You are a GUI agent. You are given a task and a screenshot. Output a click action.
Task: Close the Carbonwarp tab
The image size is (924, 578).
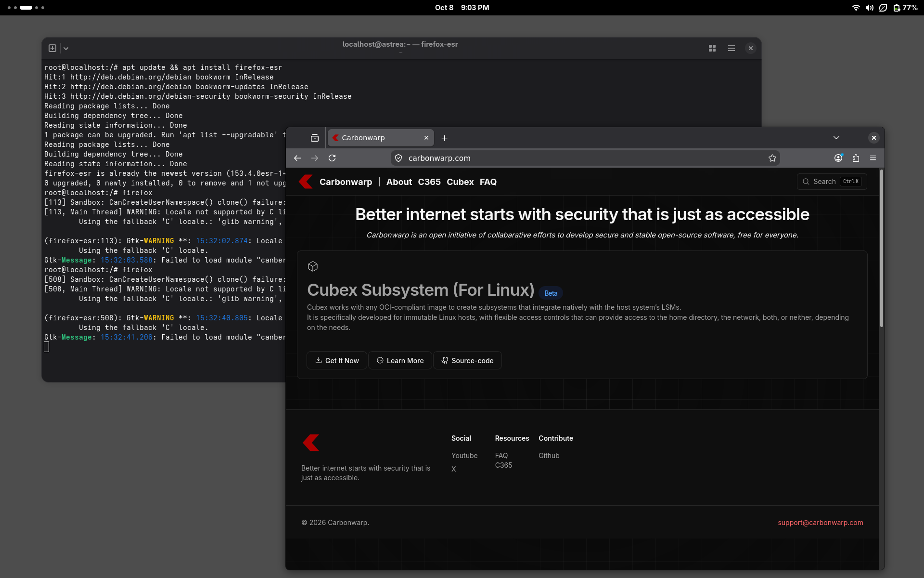pyautogui.click(x=426, y=138)
